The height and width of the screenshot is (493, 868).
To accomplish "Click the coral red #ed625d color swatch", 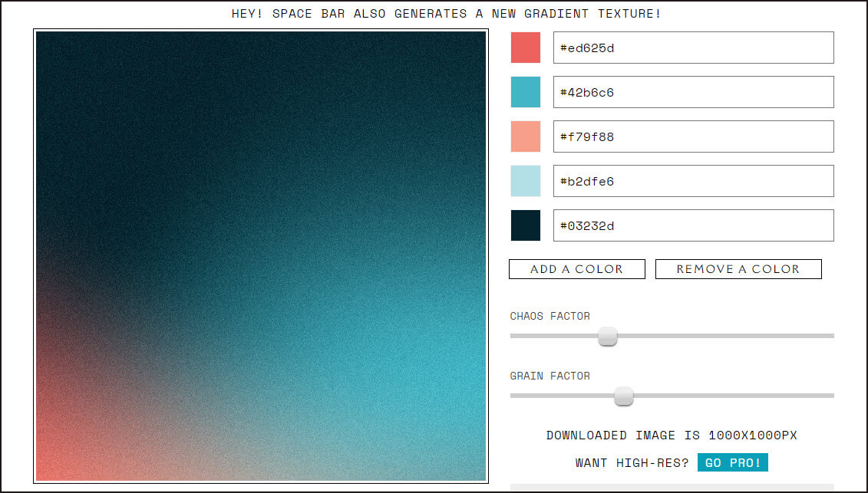I will (526, 48).
